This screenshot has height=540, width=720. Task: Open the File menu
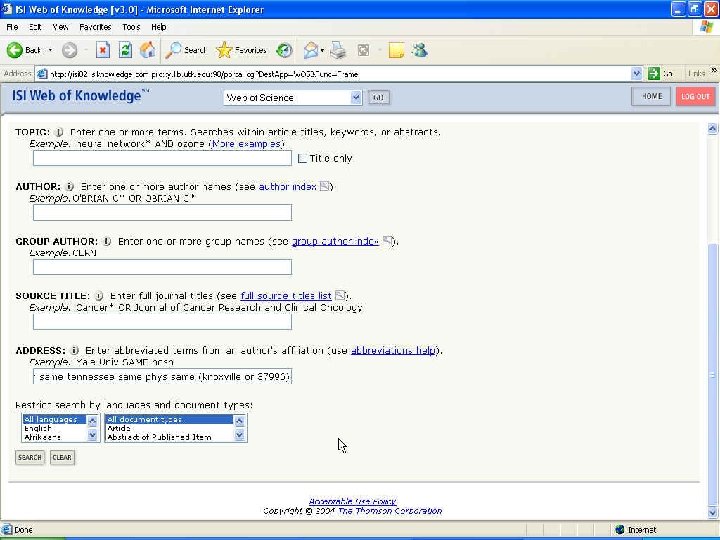[x=12, y=27]
